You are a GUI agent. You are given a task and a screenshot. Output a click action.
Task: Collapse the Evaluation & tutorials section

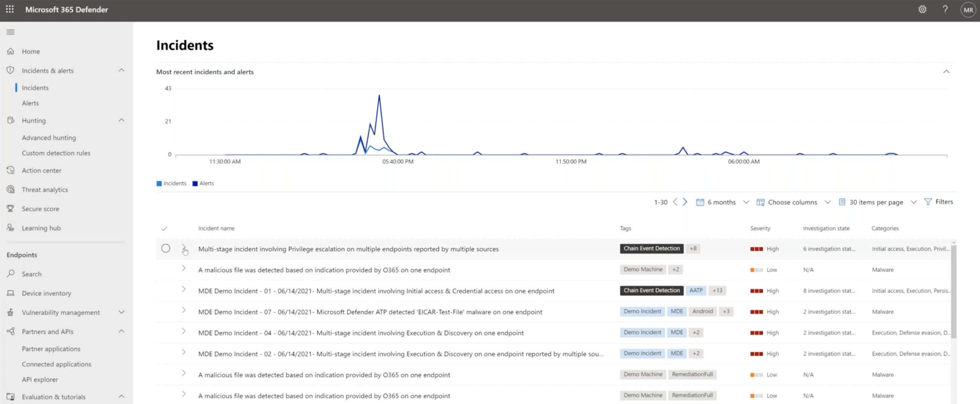pyautogui.click(x=121, y=396)
